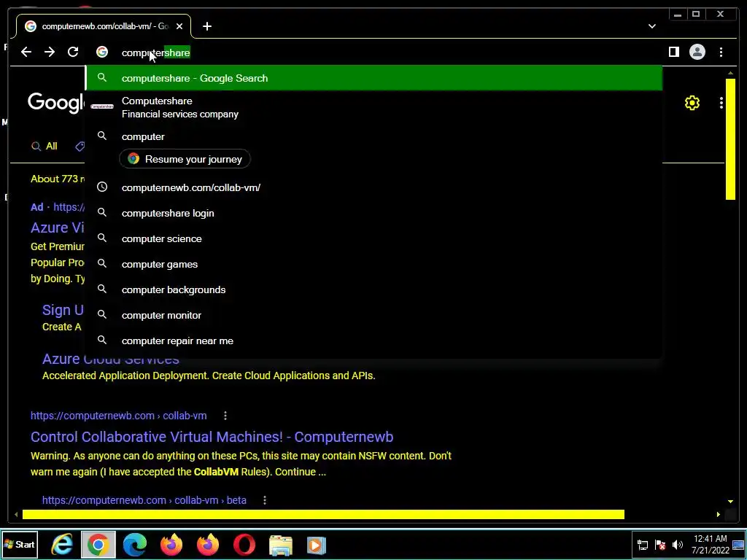Click the Action Center flag tray icon
Viewport: 747px width, 560px height.
[660, 545]
